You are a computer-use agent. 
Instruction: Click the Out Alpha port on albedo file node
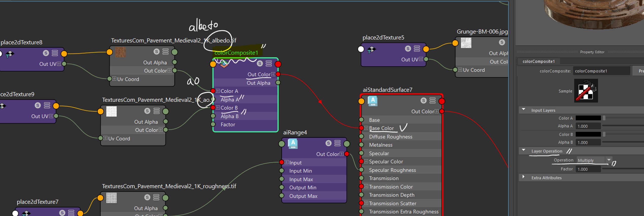175,62
